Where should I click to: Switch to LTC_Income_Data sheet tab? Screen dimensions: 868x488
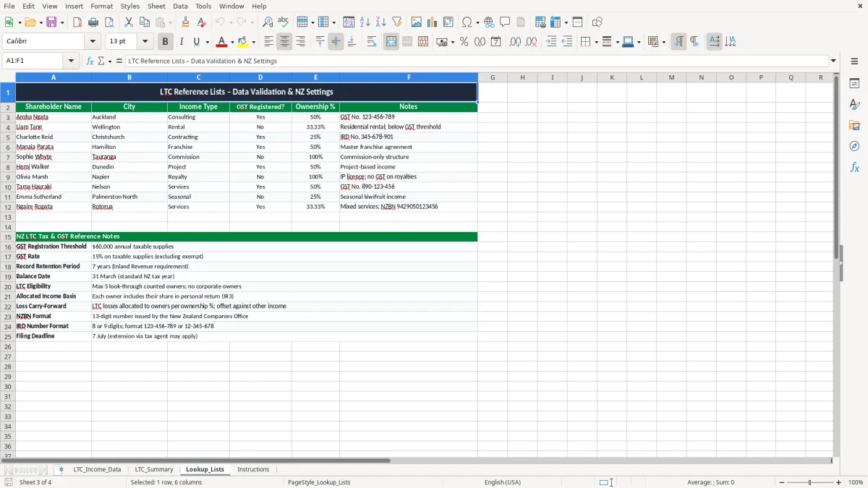point(97,470)
